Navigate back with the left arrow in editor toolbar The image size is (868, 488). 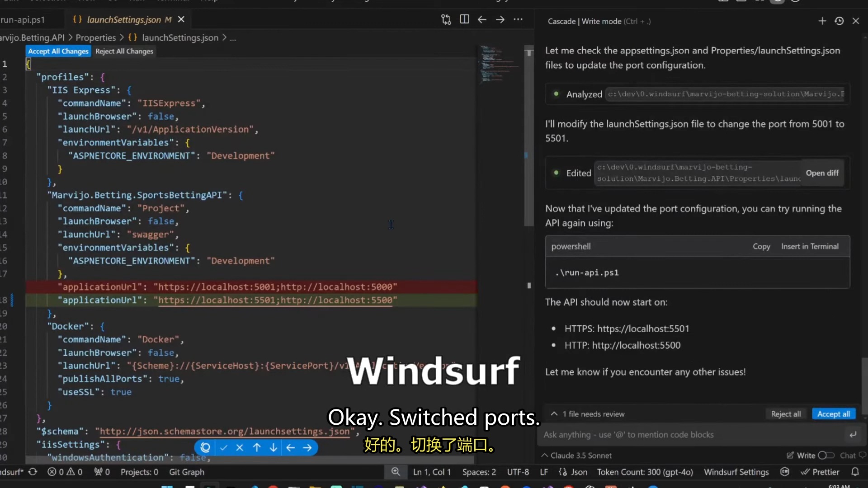[482, 19]
